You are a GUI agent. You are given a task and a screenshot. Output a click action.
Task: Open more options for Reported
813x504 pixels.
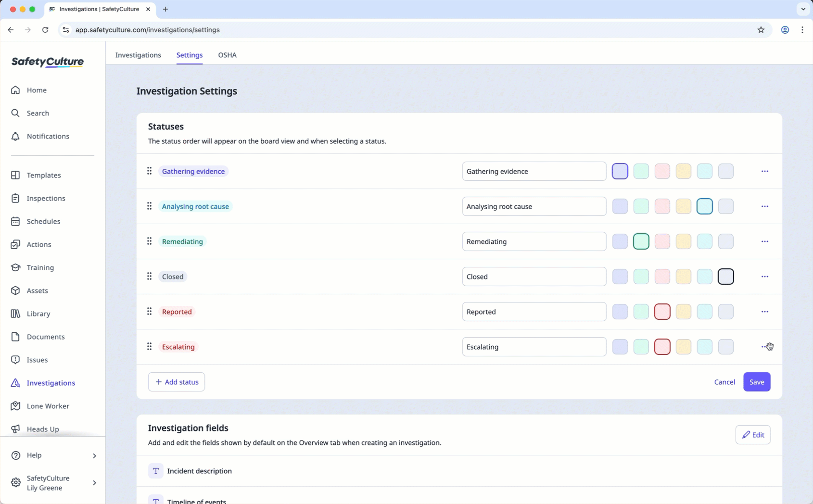pos(765,312)
